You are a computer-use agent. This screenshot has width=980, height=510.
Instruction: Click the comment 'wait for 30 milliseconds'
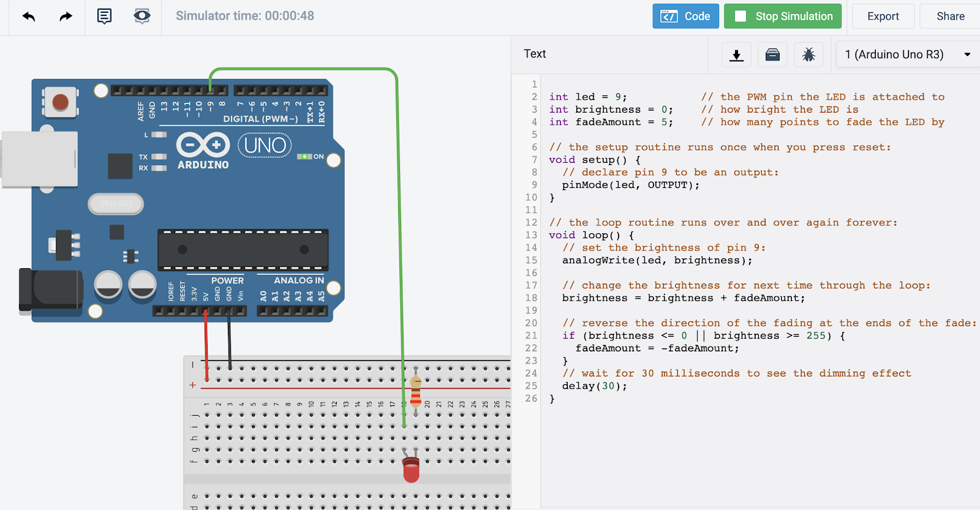pos(737,373)
